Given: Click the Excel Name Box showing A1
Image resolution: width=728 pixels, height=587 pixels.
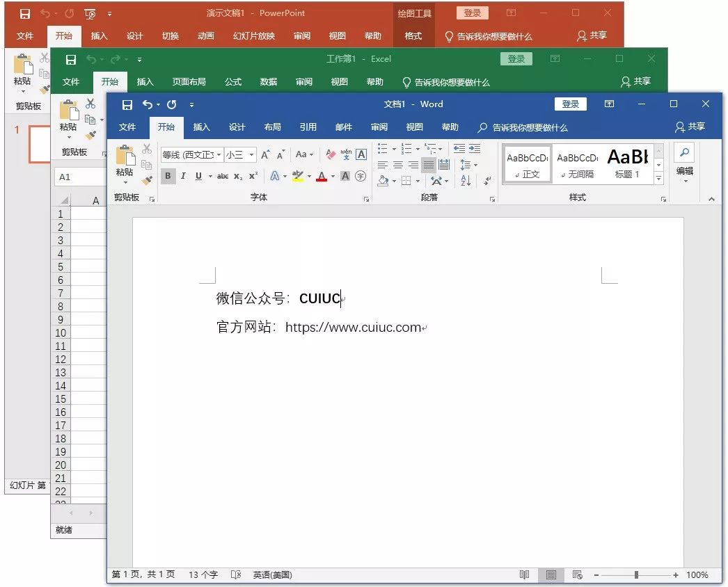Looking at the screenshot, I should pyautogui.click(x=80, y=177).
